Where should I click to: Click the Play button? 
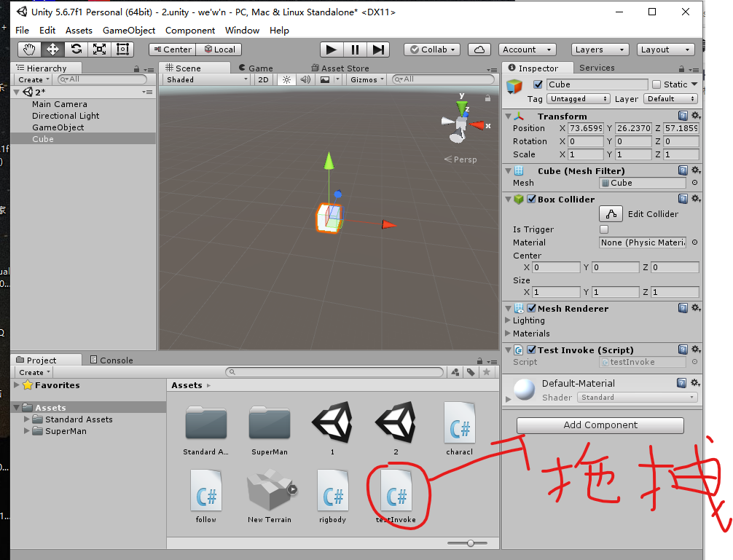[x=332, y=50]
